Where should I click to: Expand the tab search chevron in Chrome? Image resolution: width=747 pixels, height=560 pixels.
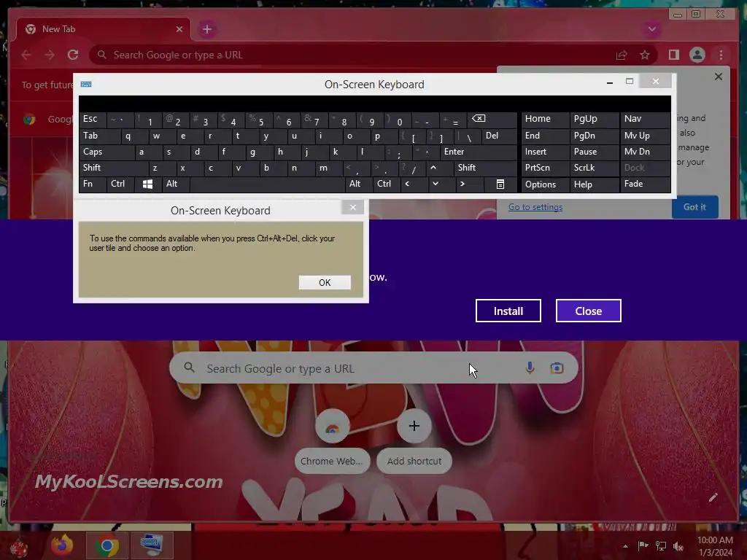point(651,29)
